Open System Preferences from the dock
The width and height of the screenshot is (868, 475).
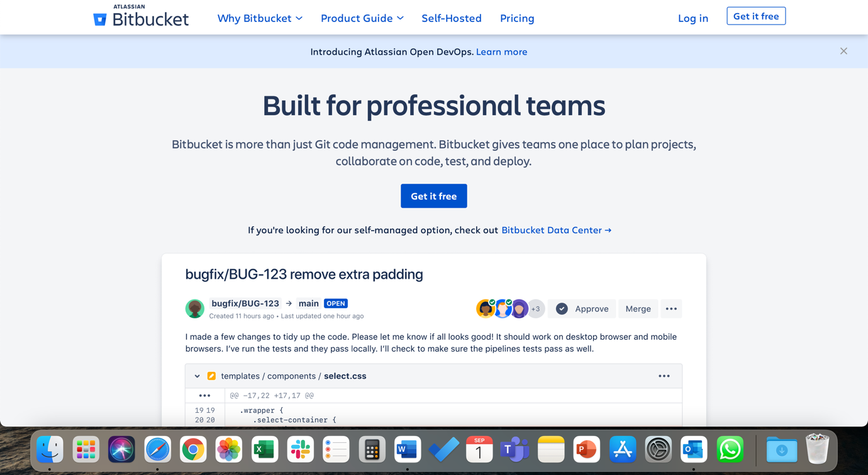click(x=659, y=449)
